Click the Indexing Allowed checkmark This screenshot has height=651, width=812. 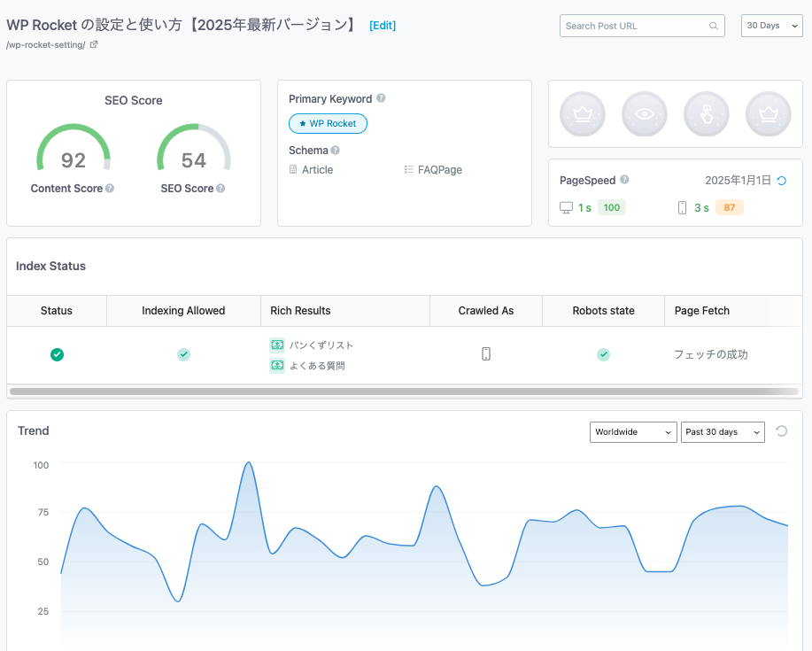tap(183, 354)
